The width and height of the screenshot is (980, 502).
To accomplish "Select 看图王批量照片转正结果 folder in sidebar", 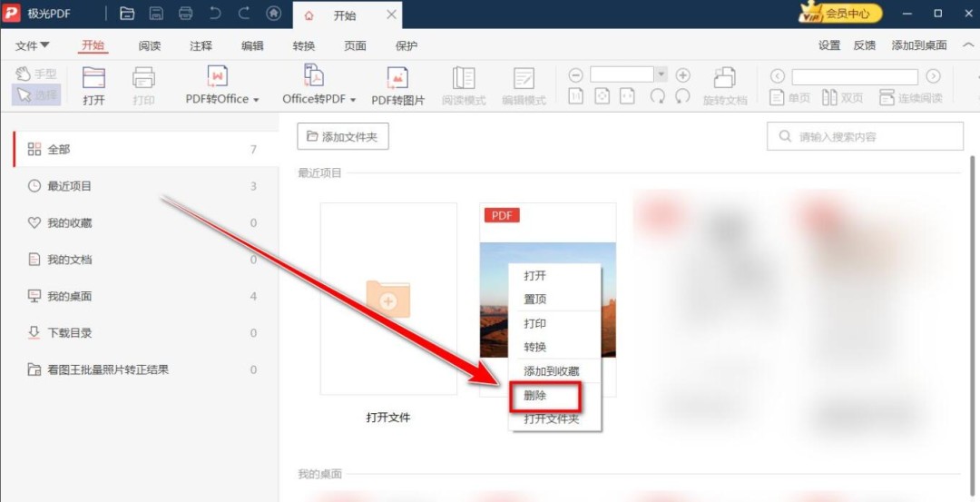I will (145, 369).
